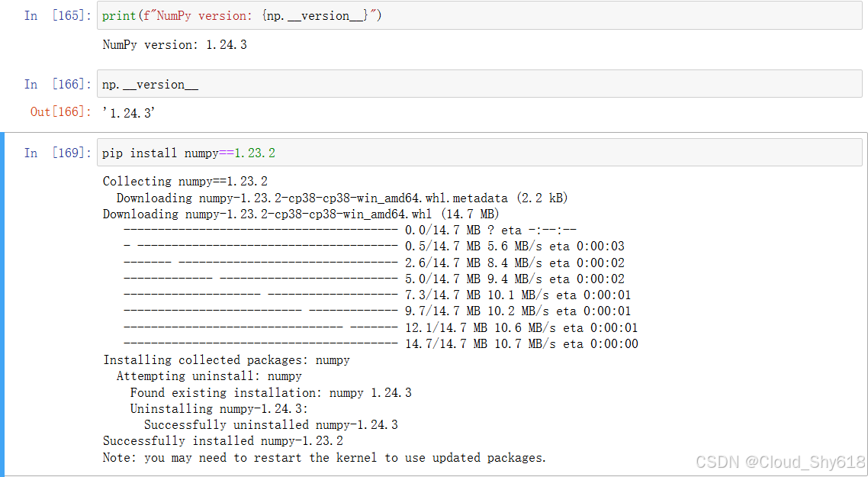Click the progress line '2.6/14.7 MB 8.4 MB/s'
868x477 pixels.
point(374,263)
